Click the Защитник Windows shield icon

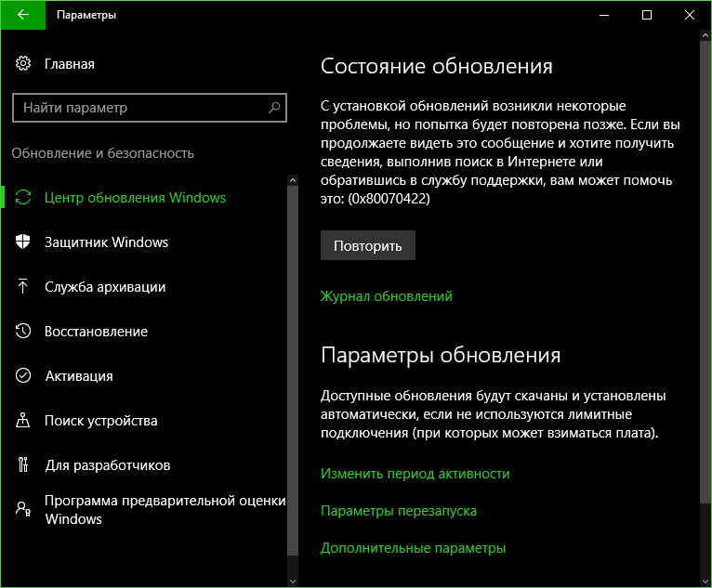click(x=23, y=242)
